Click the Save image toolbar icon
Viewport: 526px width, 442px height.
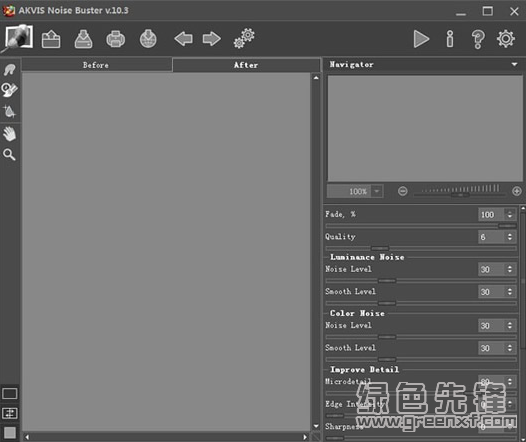(x=83, y=39)
